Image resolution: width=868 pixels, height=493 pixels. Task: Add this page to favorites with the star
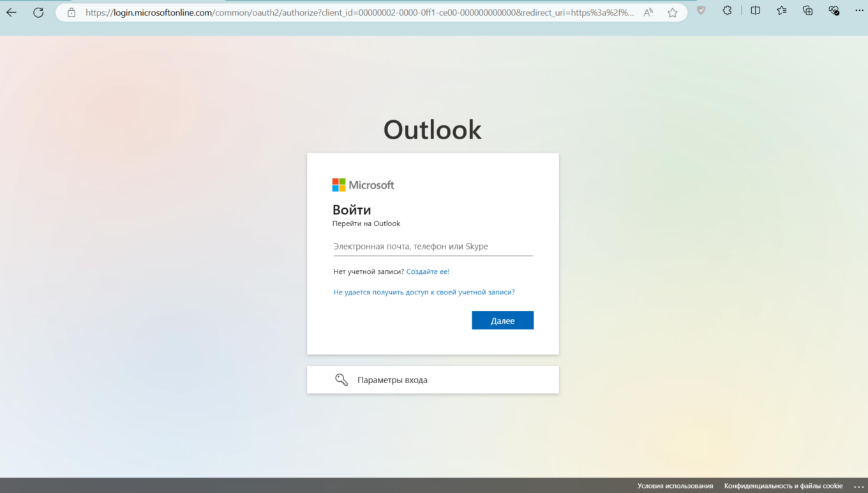coord(672,13)
